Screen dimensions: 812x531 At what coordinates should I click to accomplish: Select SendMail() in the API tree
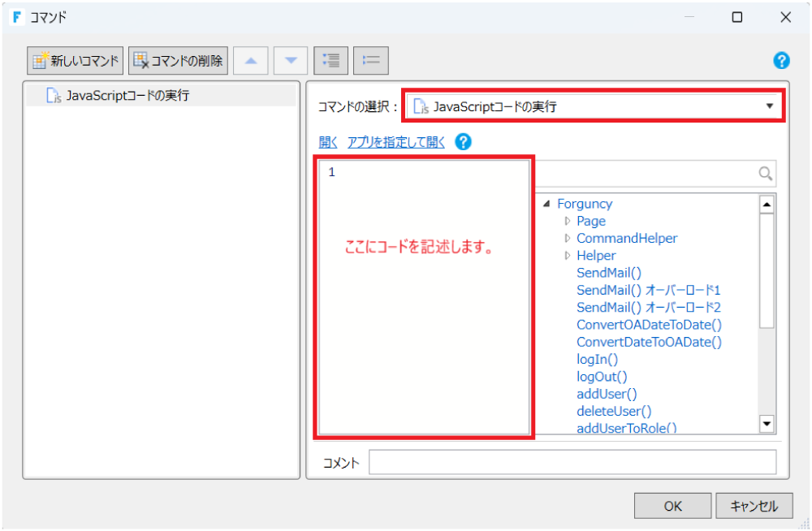tap(608, 272)
